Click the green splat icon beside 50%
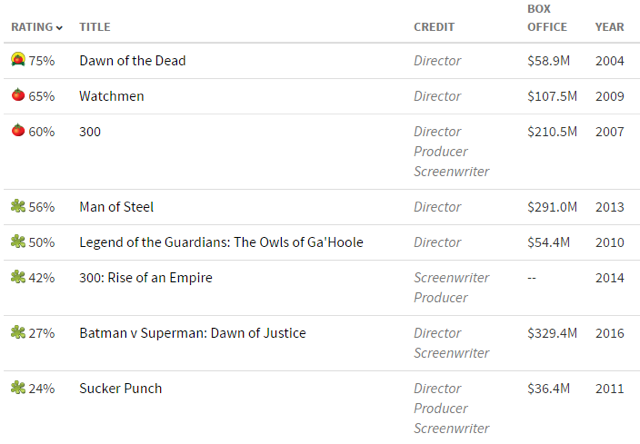 18,241
